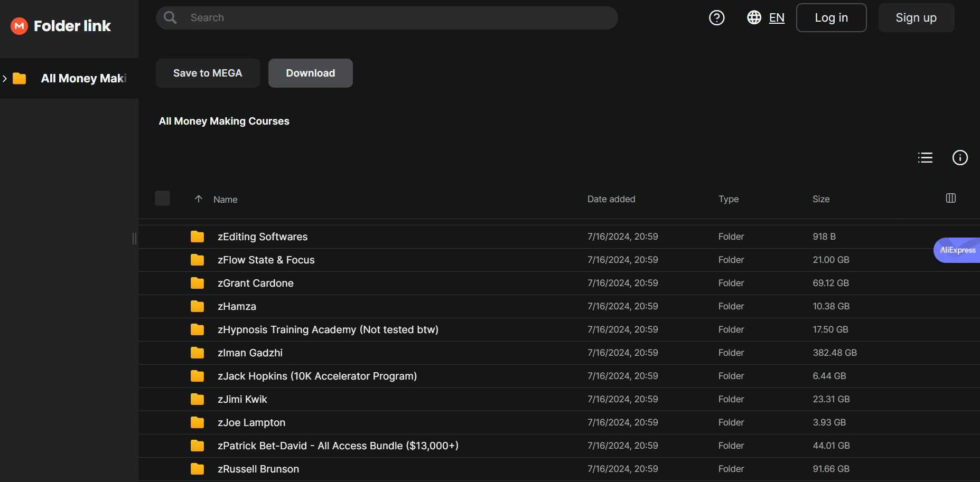Tick the select-all checkbox in header

tap(162, 199)
